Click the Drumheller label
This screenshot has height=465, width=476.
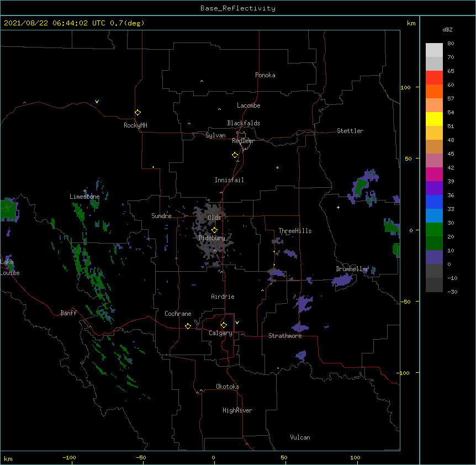(x=352, y=269)
